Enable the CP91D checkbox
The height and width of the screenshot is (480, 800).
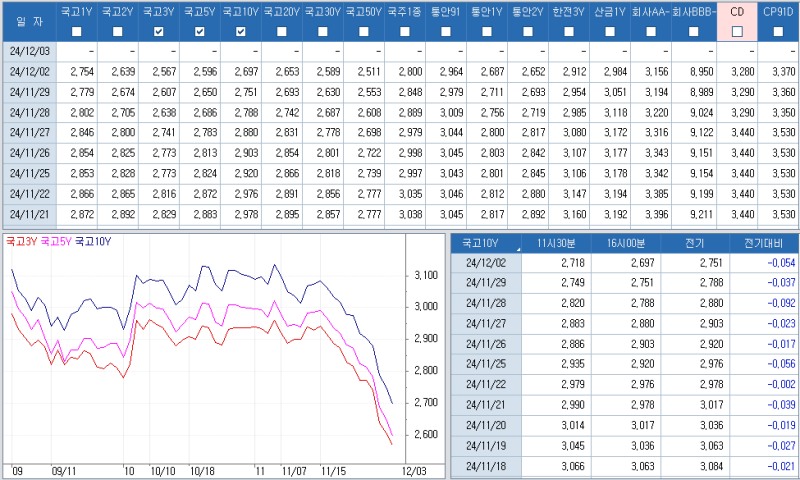pyautogui.click(x=778, y=32)
